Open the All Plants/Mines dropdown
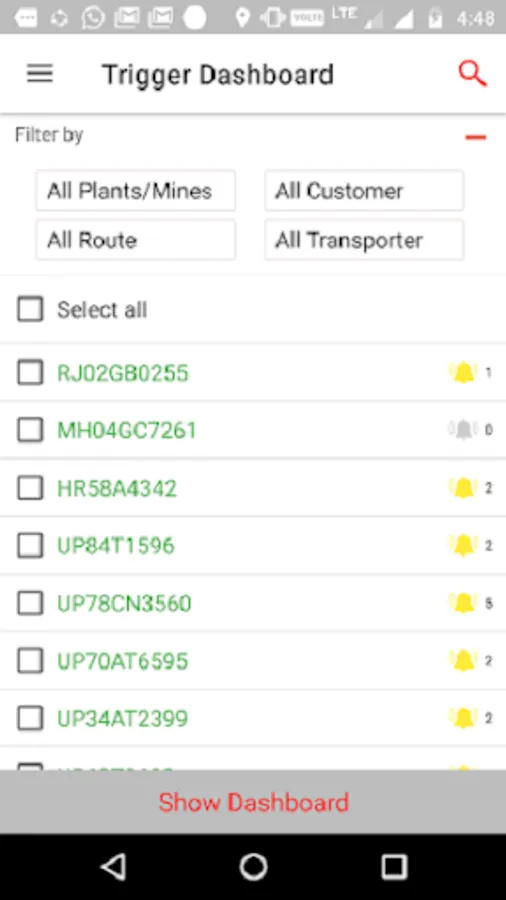 135,191
